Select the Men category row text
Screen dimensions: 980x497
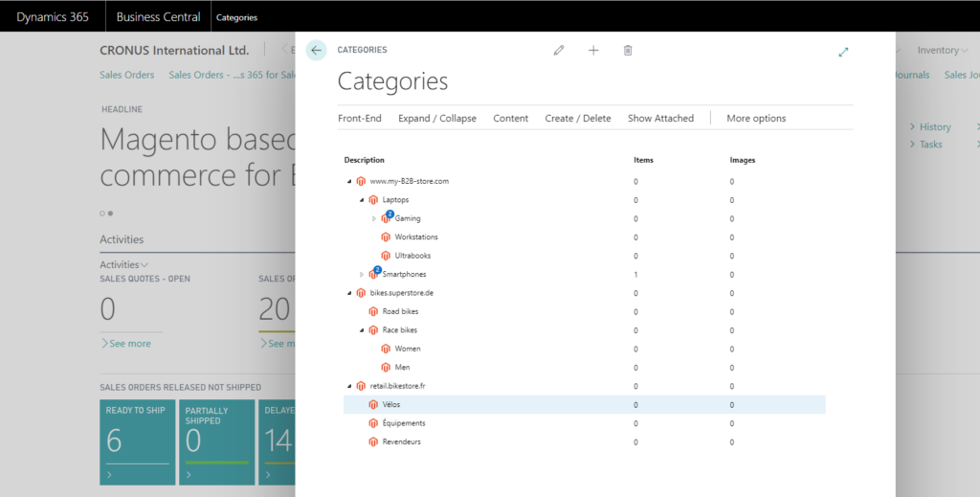[x=403, y=368]
